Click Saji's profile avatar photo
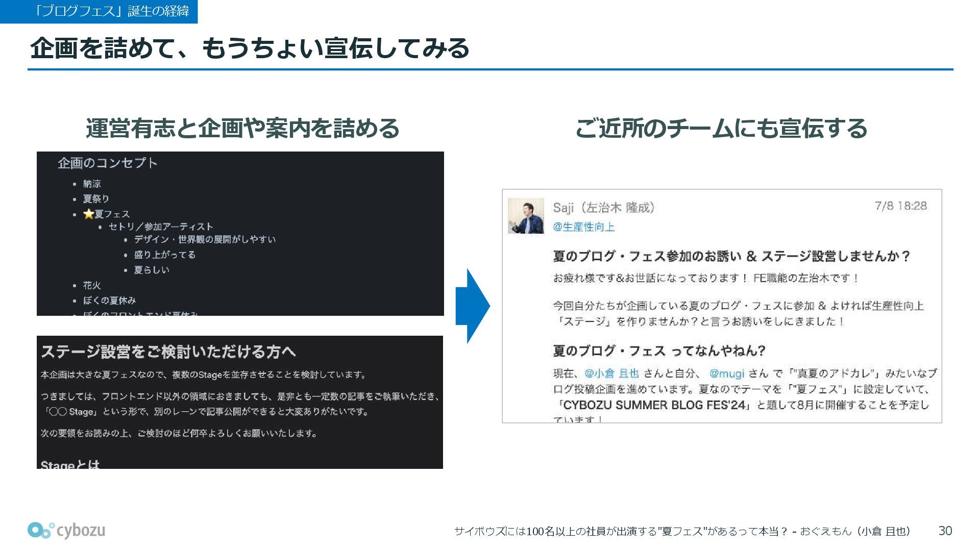Image resolution: width=980 pixels, height=551 pixels. pos(526,216)
